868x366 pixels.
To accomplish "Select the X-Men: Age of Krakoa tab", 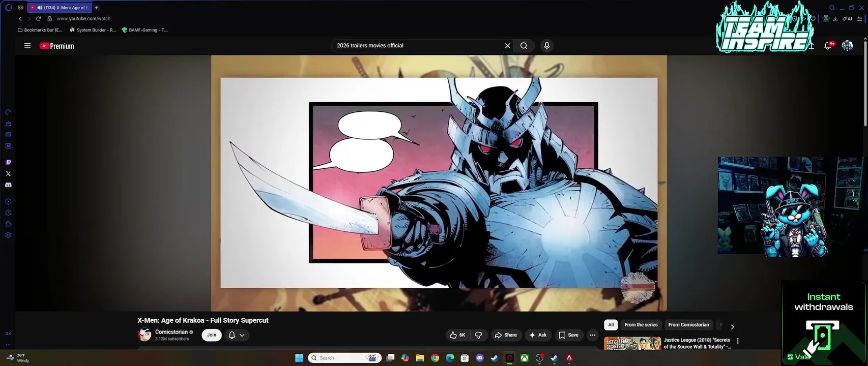I will 59,8.
